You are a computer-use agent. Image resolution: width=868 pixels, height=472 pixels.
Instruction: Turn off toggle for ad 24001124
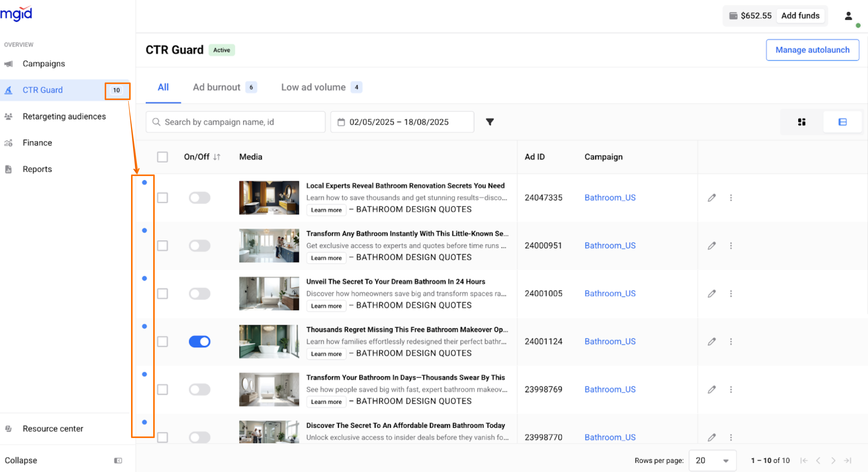tap(199, 341)
